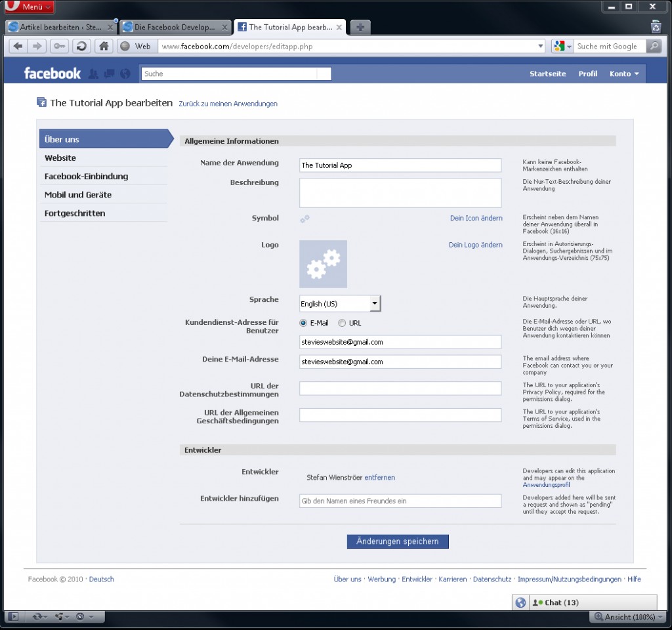Open Profil in the Facebook header
672x630 pixels.
pyautogui.click(x=587, y=73)
